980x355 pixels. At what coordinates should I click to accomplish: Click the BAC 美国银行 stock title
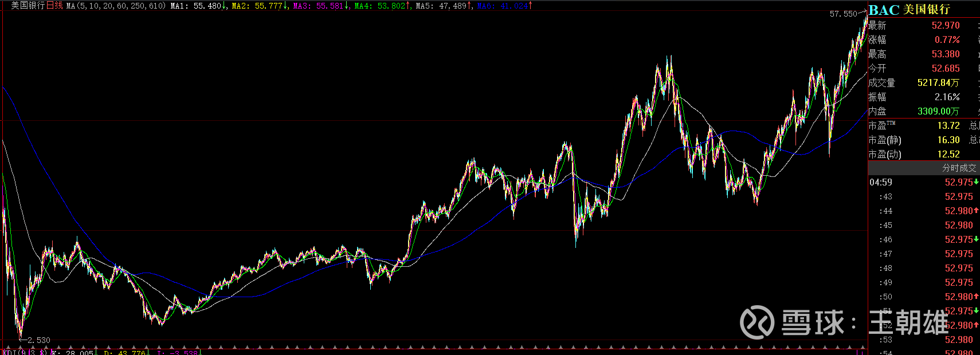[910, 10]
